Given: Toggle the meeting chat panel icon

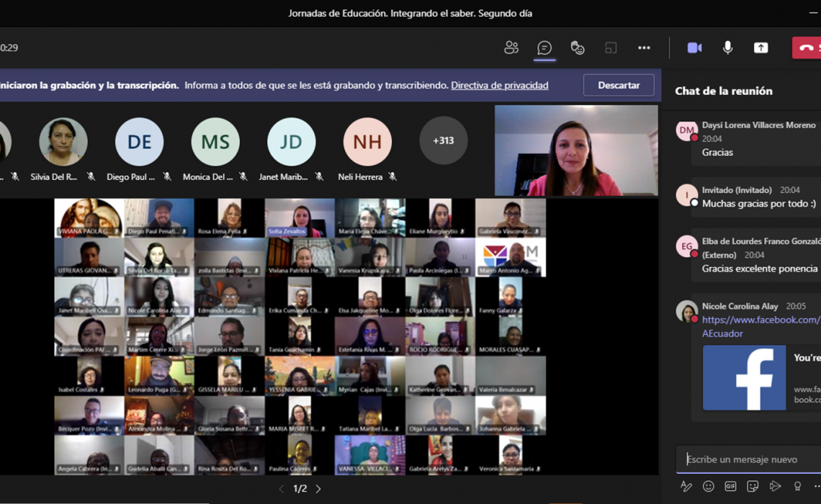Looking at the screenshot, I should coord(544,48).
